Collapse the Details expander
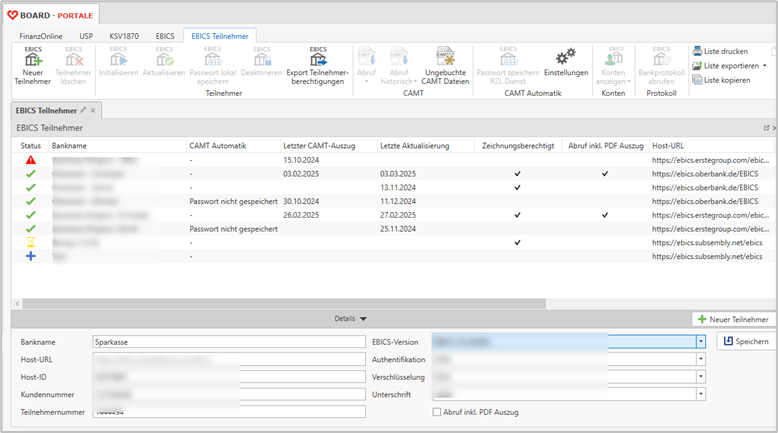Viewport: 778px width, 433px height. point(351,318)
